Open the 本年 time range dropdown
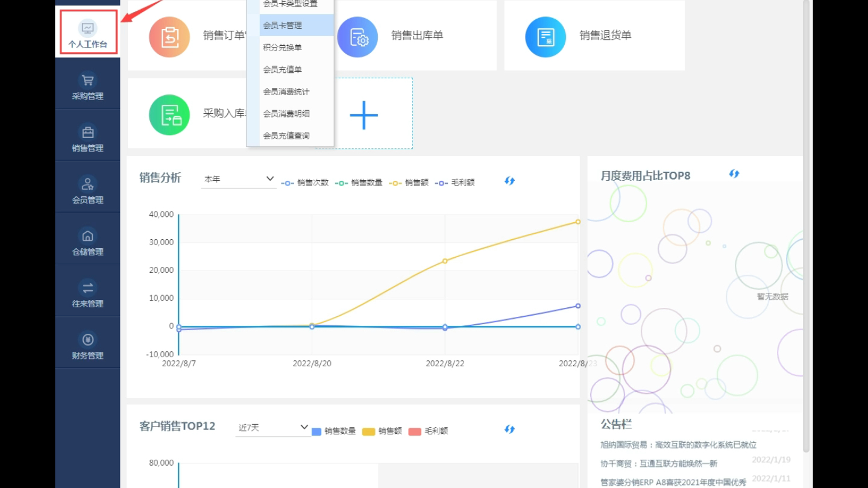 [238, 178]
